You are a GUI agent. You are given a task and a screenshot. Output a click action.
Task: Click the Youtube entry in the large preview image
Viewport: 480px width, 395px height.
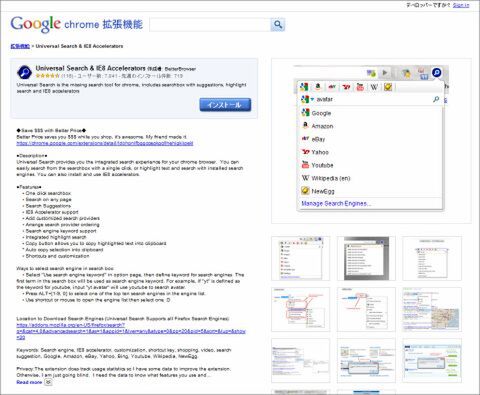tap(317, 165)
